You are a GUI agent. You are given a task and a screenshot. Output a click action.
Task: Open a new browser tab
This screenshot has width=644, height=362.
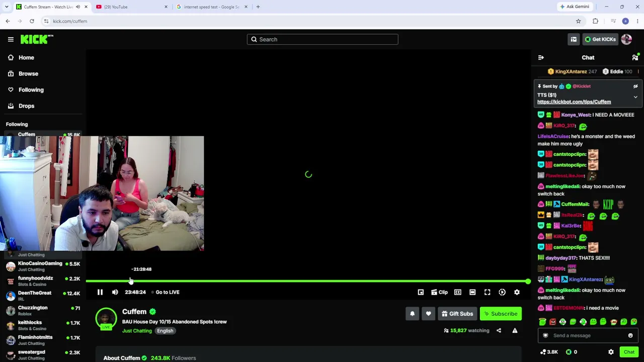(x=258, y=7)
